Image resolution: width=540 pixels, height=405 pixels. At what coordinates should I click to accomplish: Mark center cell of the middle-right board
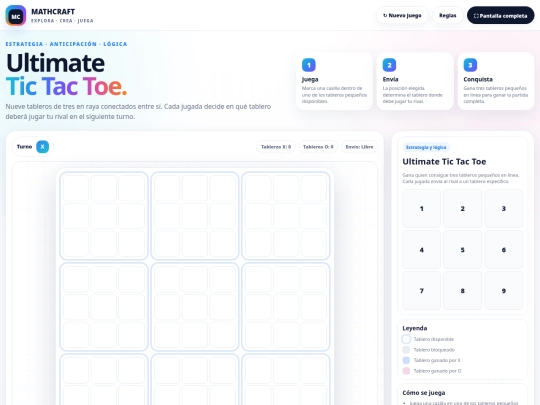tap(286, 307)
